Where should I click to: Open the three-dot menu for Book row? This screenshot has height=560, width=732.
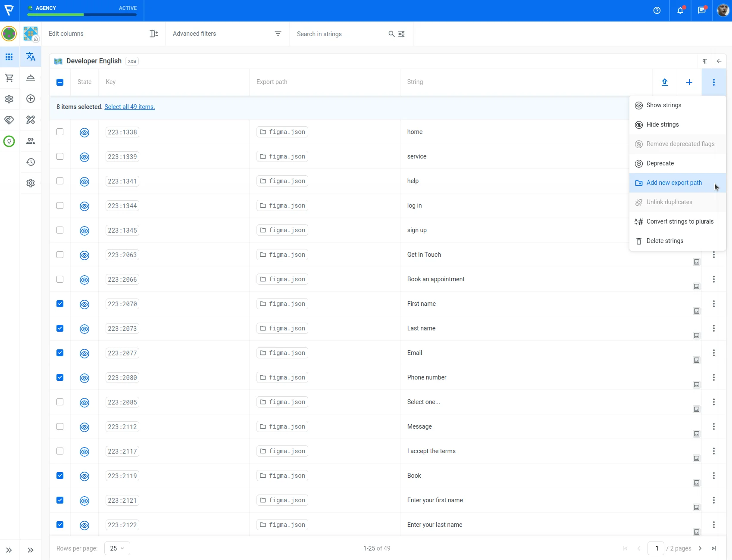click(713, 476)
